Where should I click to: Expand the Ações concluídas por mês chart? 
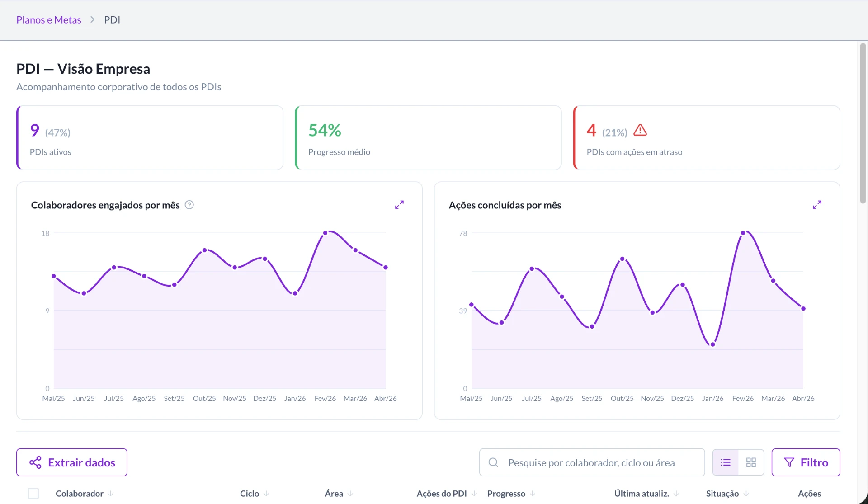pos(817,205)
